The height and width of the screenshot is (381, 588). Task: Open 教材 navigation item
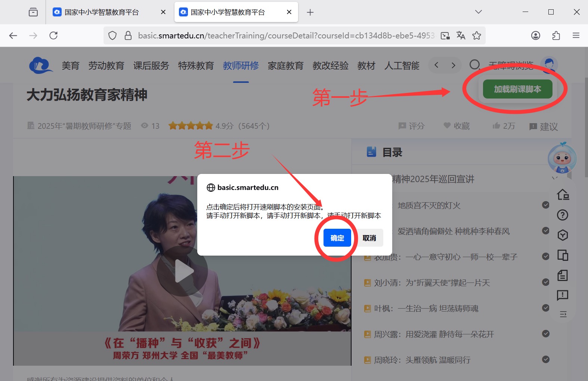pos(366,66)
